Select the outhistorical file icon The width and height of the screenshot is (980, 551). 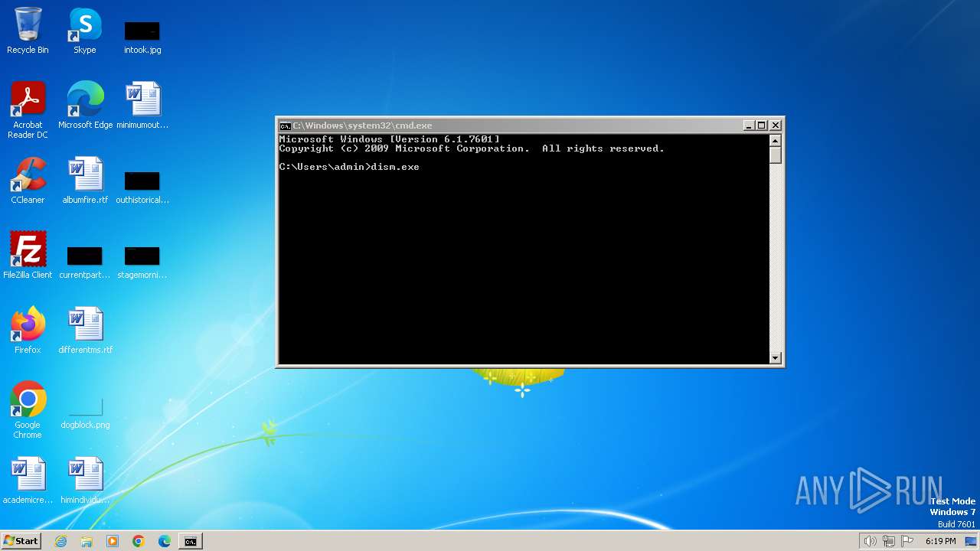pyautogui.click(x=142, y=187)
